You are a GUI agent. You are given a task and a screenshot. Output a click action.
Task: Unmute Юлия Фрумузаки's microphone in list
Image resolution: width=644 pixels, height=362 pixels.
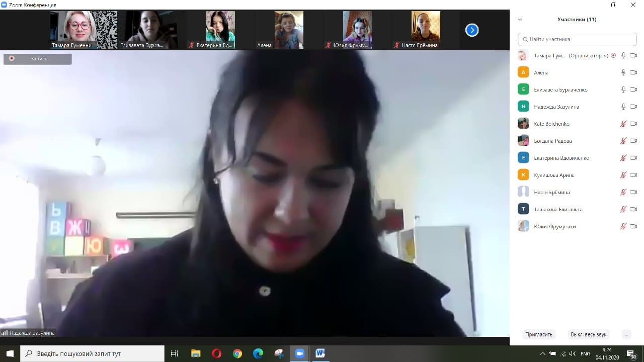623,226
